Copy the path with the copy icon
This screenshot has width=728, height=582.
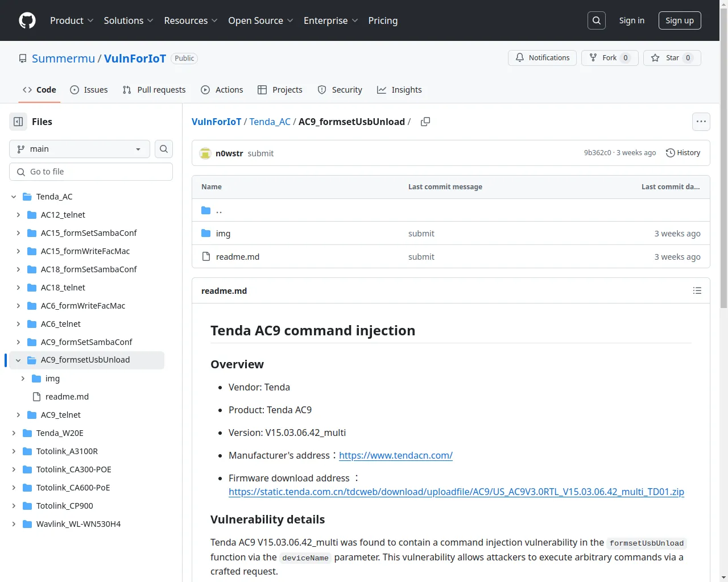[x=425, y=122]
